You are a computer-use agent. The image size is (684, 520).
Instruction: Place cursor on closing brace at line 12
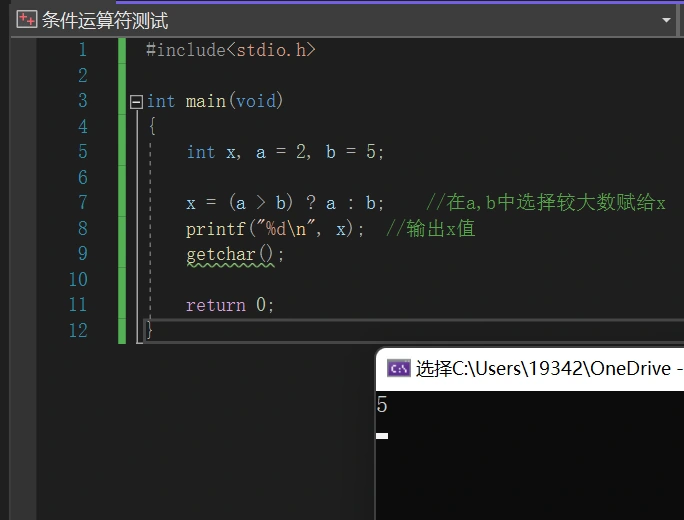[x=149, y=331]
